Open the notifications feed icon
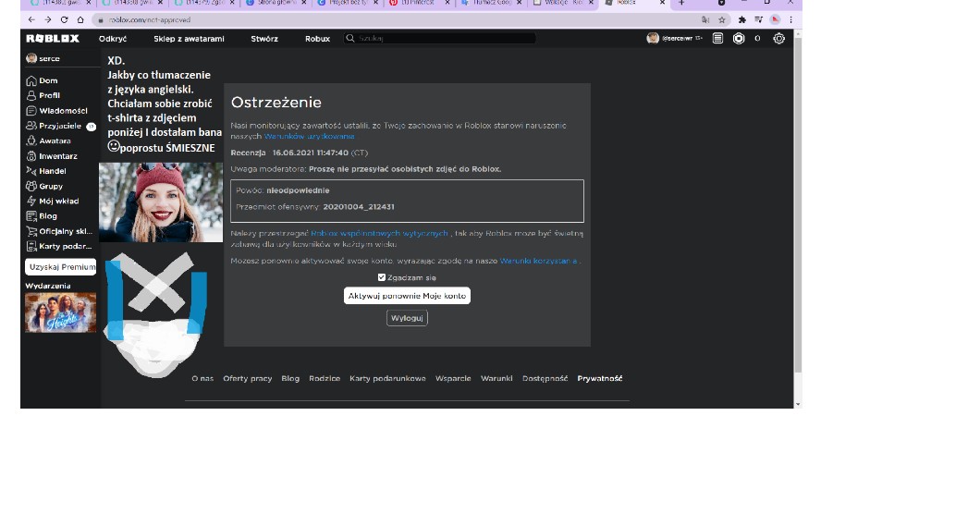Image resolution: width=980 pixels, height=526 pixels. click(x=718, y=39)
